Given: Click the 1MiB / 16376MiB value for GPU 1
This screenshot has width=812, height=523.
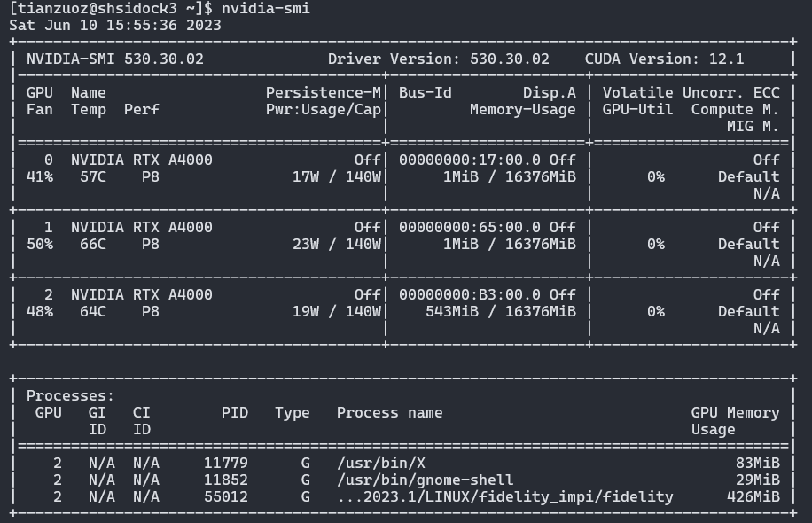Looking at the screenshot, I should point(510,245).
